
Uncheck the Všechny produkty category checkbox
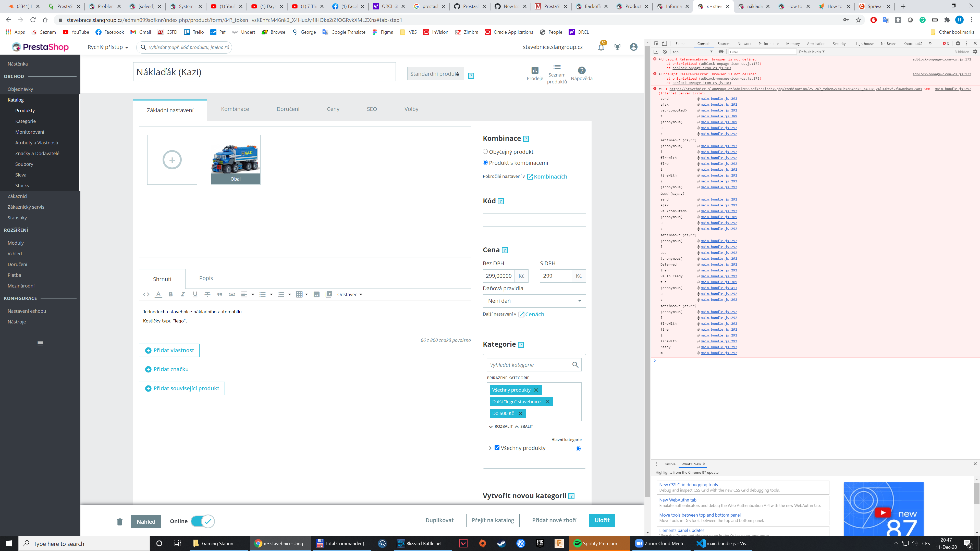497,448
